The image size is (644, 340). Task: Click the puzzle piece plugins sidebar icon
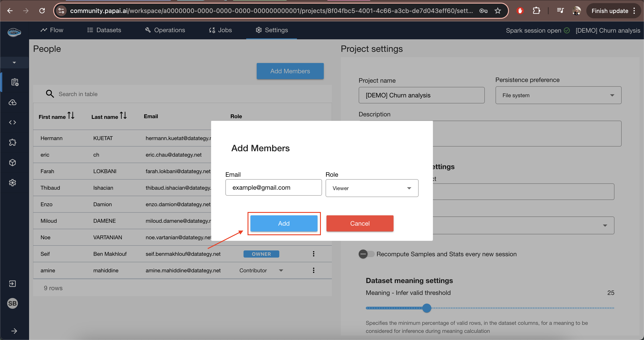tap(13, 142)
